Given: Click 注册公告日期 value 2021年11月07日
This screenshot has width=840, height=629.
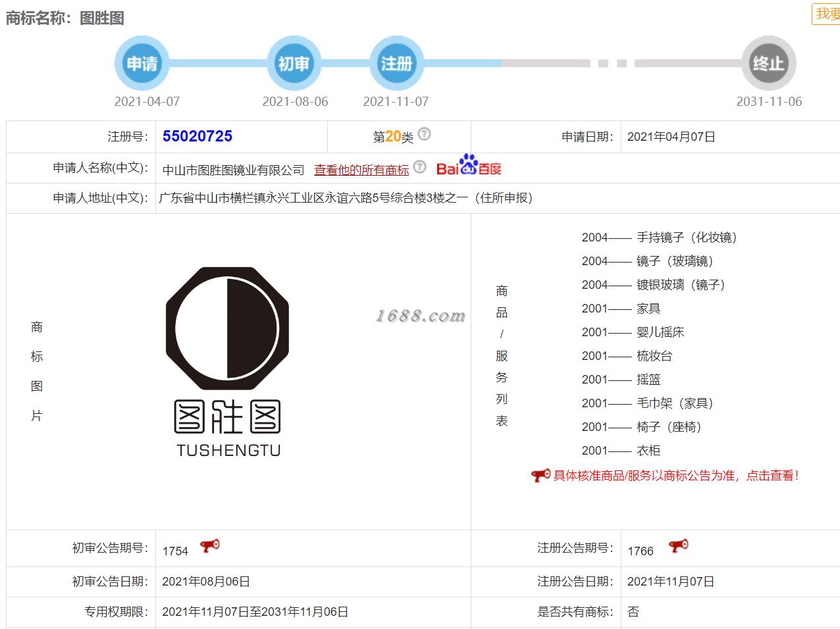Looking at the screenshot, I should 671,582.
